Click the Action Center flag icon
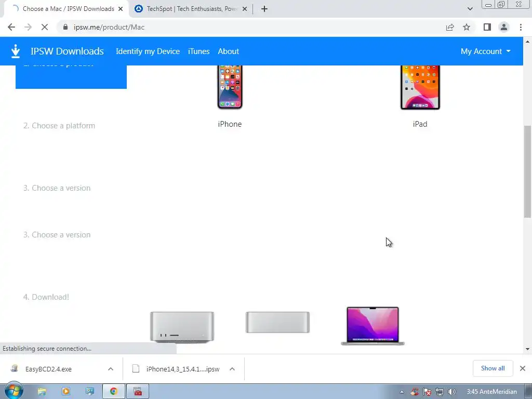Image resolution: width=532 pixels, height=399 pixels. (427, 392)
